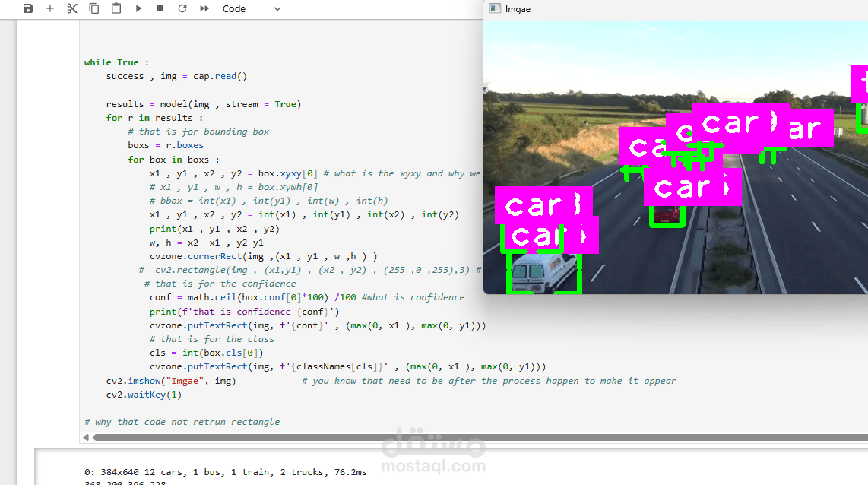Click the Imgae window title bar text
The width and height of the screenshot is (868, 485).
pyautogui.click(x=518, y=9)
